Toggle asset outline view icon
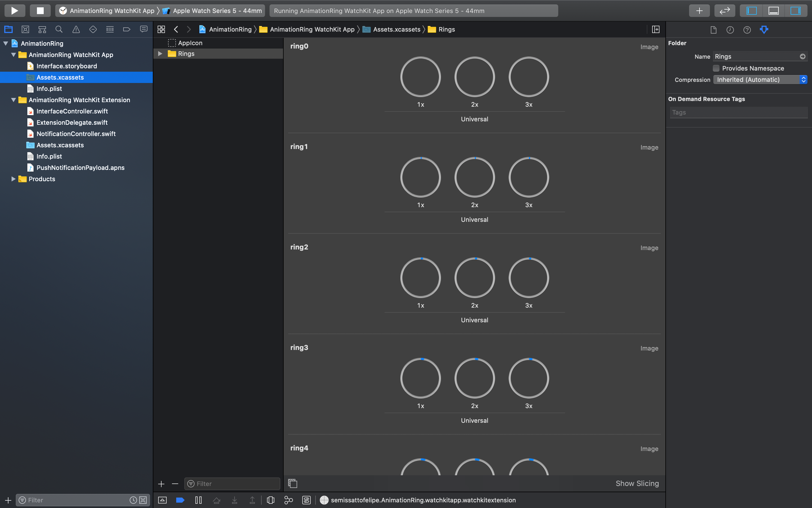Viewport: 812px width, 508px height. tap(293, 483)
